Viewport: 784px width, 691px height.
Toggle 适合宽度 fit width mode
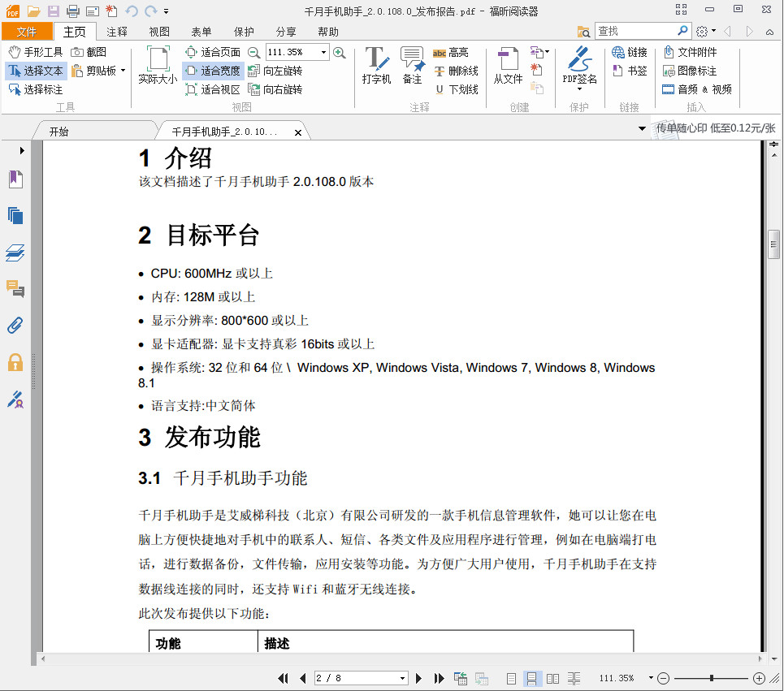pyautogui.click(x=213, y=71)
